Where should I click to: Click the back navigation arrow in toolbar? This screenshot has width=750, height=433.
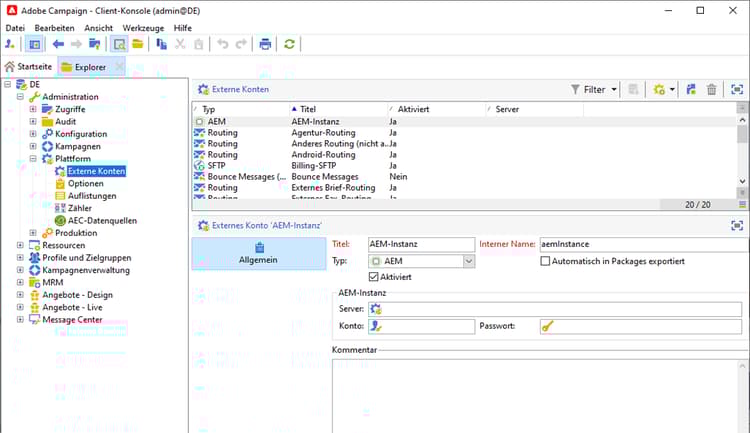[x=58, y=44]
